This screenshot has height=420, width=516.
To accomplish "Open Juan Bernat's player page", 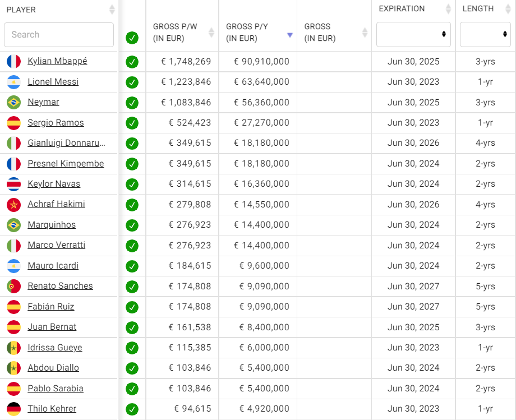I will click(52, 327).
